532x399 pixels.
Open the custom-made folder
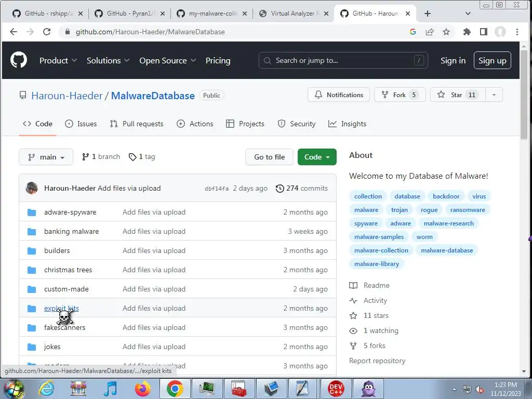[x=66, y=289]
